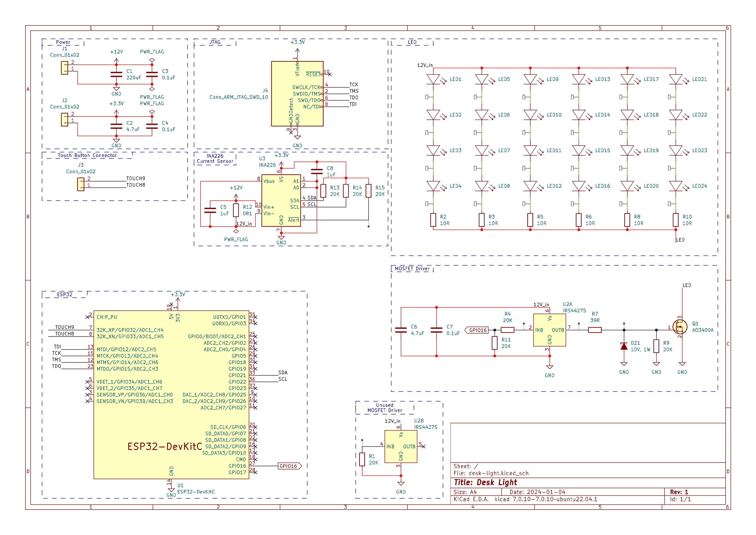Click capacitor C5 1uF symbol

[210, 210]
